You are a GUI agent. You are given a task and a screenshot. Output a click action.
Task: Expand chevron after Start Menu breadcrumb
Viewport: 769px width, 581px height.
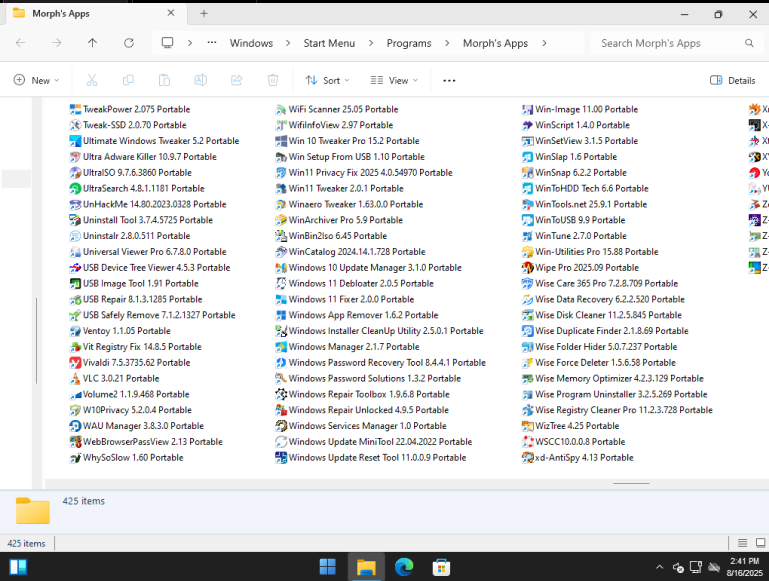371,43
